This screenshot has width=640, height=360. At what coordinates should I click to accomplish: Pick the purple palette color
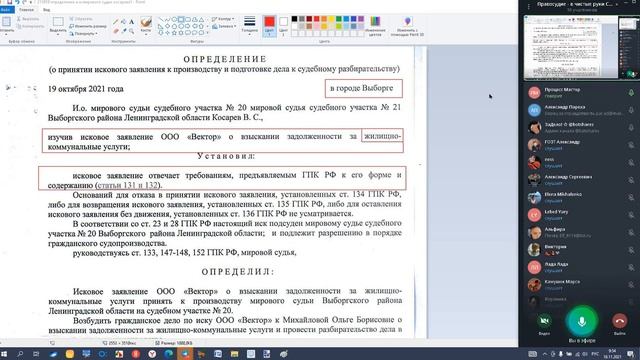coord(360,19)
